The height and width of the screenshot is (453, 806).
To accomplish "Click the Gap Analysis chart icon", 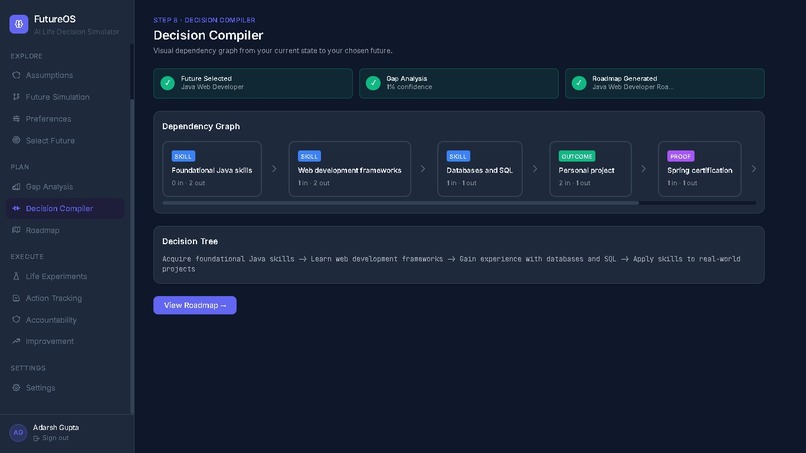I will tap(16, 187).
